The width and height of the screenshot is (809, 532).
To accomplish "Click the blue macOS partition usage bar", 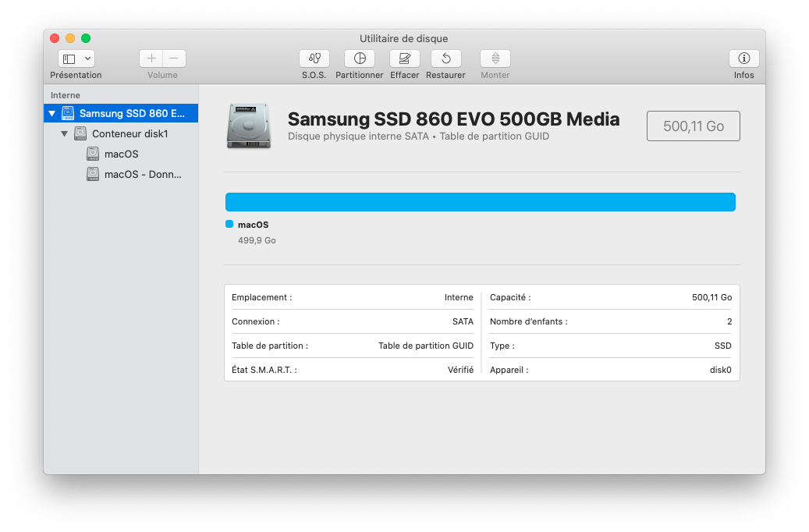I will [x=480, y=202].
